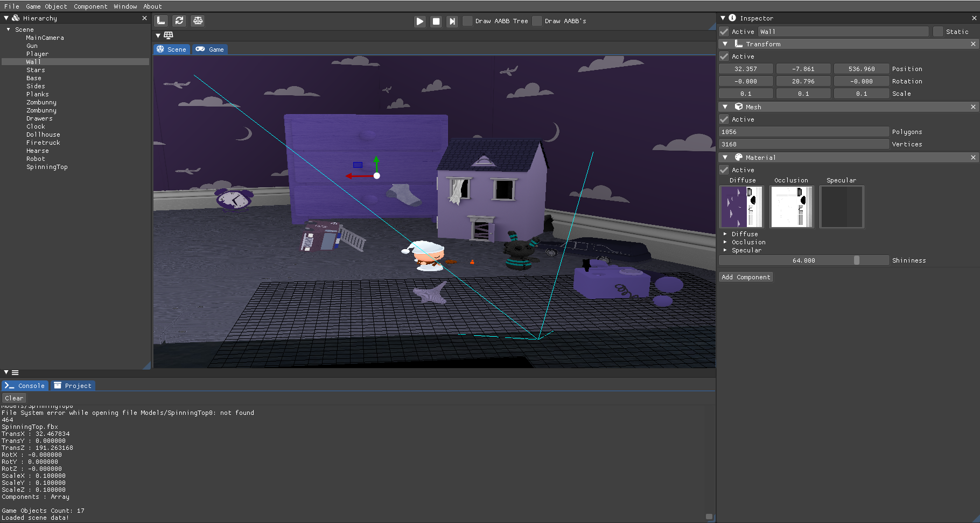Collapse the Mesh component section

tap(725, 107)
